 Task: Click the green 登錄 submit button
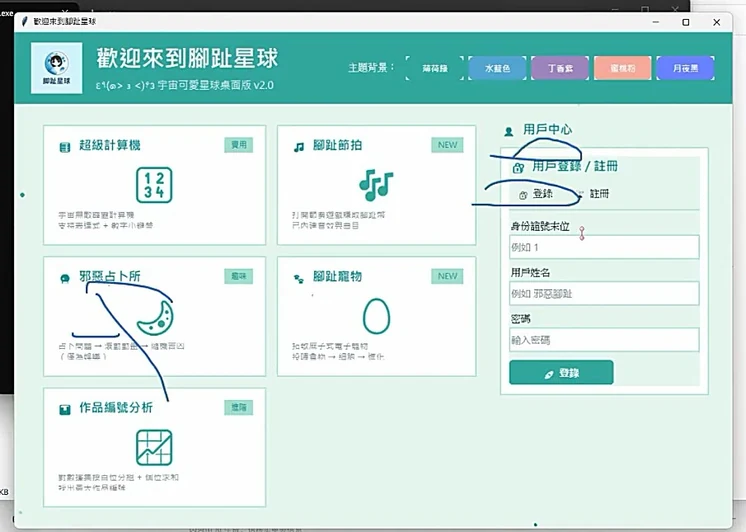point(561,373)
